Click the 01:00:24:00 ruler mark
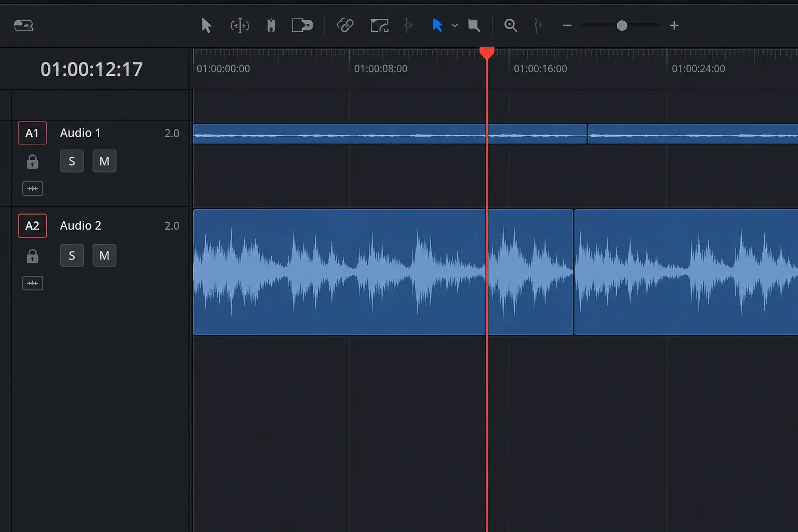The width and height of the screenshot is (798, 532). coord(698,69)
